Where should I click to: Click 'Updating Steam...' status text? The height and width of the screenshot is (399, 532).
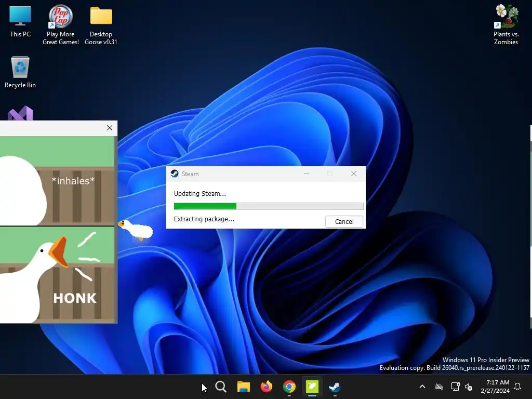pos(200,193)
